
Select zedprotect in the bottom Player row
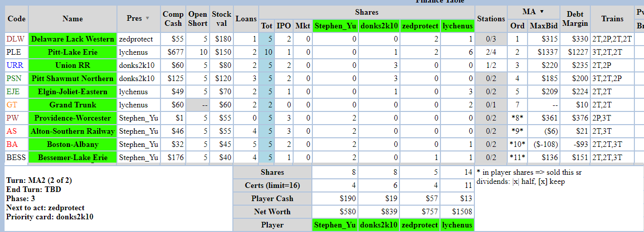(x=418, y=224)
